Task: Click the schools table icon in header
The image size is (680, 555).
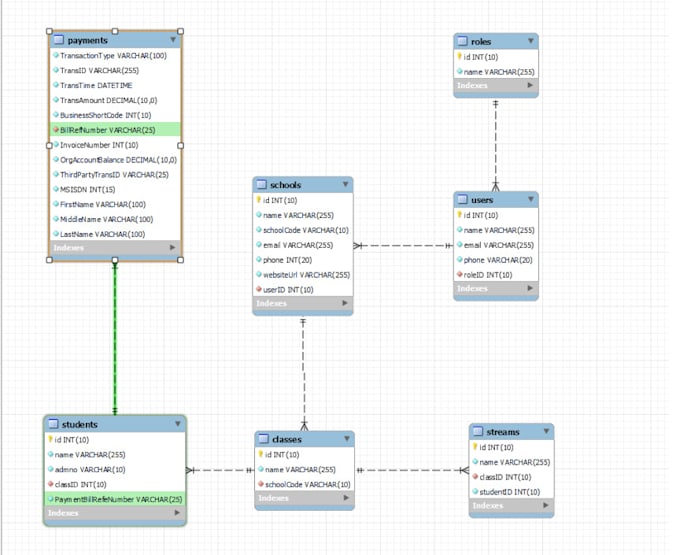Action: click(262, 184)
